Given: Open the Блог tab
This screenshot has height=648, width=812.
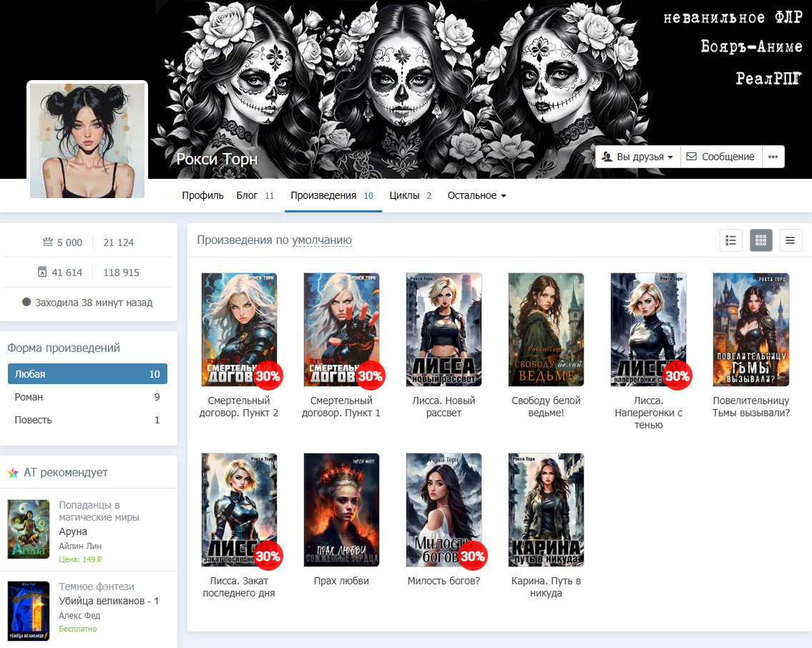Looking at the screenshot, I should 255,196.
